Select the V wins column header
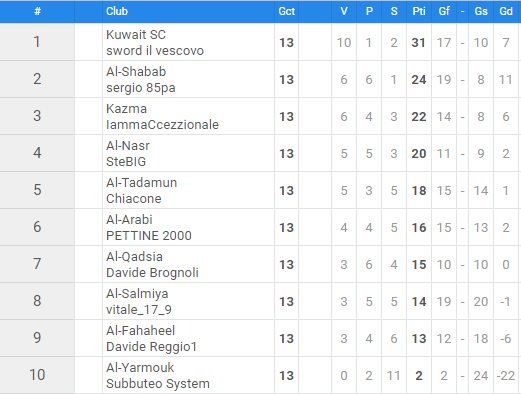The image size is (521, 394). tap(344, 11)
